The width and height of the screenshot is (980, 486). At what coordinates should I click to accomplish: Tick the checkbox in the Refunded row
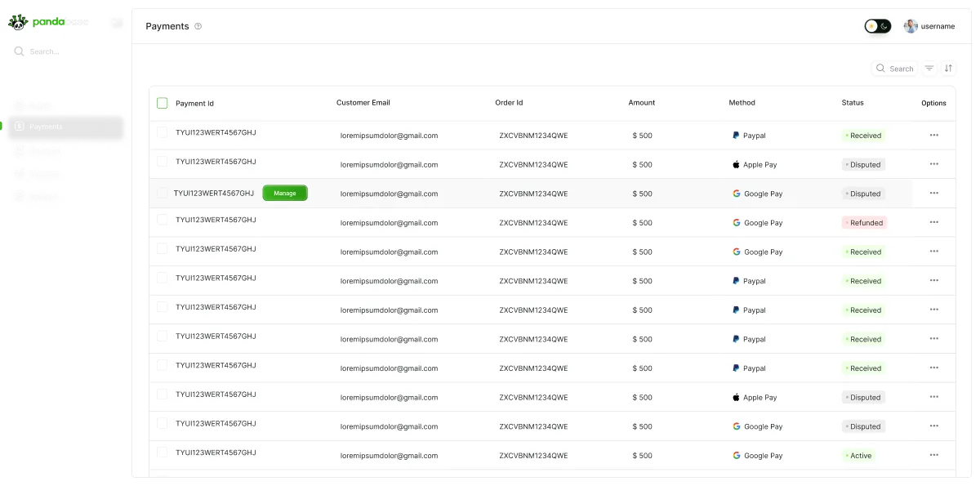pos(162,220)
